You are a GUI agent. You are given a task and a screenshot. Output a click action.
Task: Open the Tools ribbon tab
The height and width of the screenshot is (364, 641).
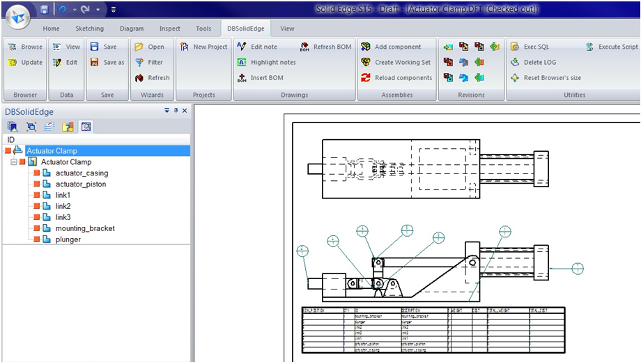(x=203, y=29)
